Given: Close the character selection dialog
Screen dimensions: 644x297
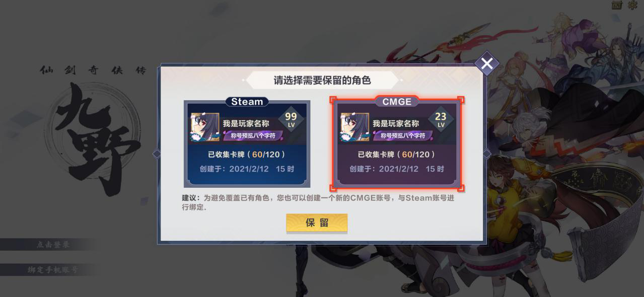Looking at the screenshot, I should 487,63.
